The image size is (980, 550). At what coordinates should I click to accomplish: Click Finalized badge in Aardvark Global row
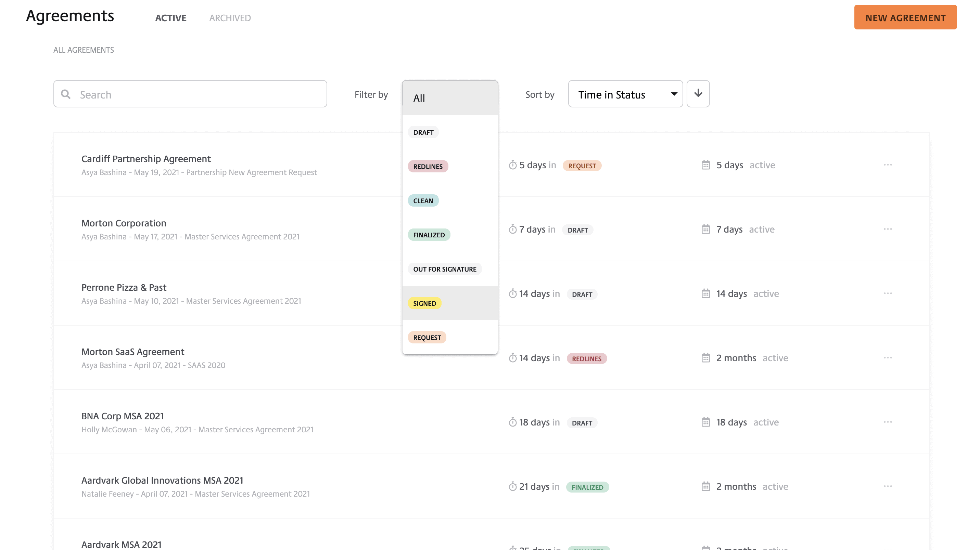coord(587,487)
